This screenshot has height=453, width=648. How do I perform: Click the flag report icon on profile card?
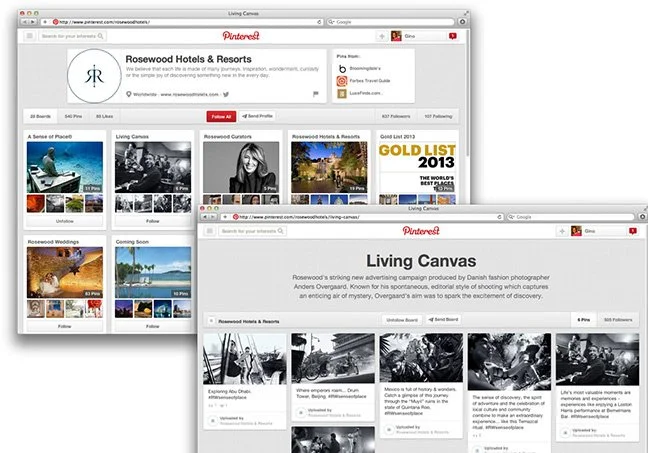pos(316,94)
